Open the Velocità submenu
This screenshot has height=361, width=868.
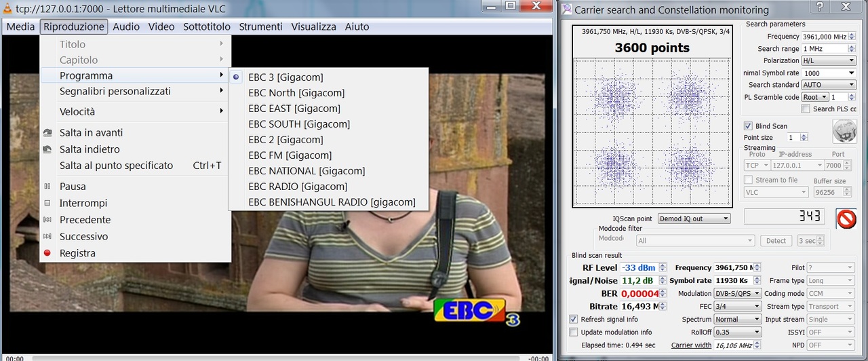[x=134, y=111]
